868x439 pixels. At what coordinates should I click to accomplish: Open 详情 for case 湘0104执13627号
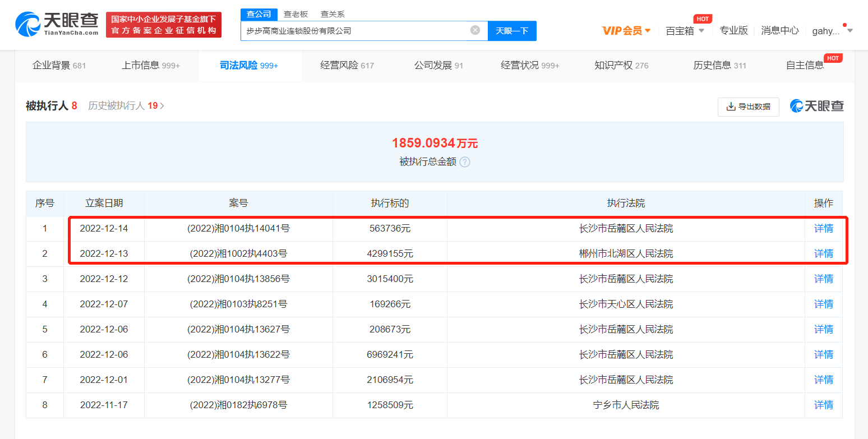pyautogui.click(x=824, y=329)
